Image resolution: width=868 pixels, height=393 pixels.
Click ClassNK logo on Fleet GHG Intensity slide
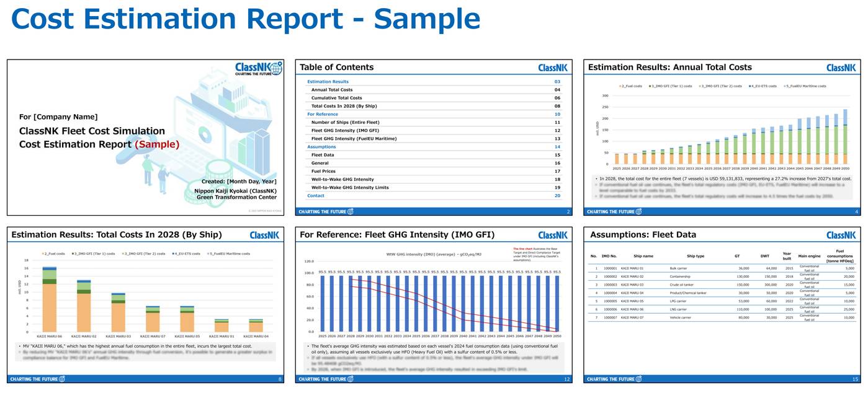(553, 235)
